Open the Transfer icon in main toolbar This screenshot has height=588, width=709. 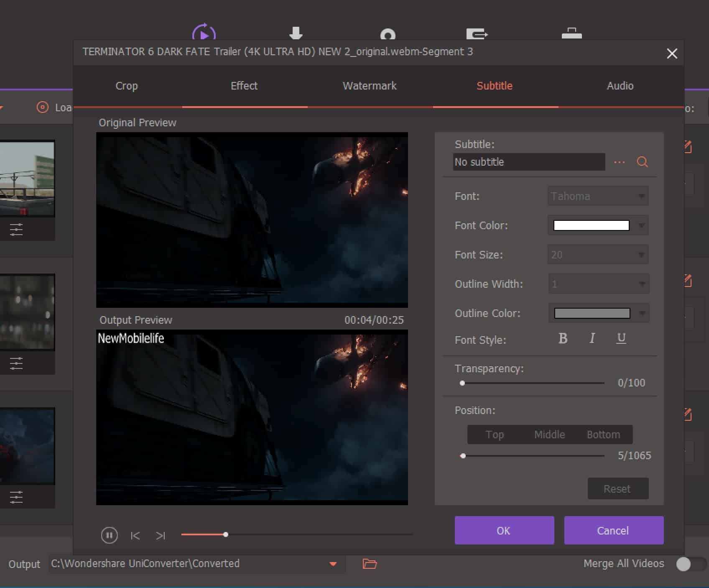[477, 33]
